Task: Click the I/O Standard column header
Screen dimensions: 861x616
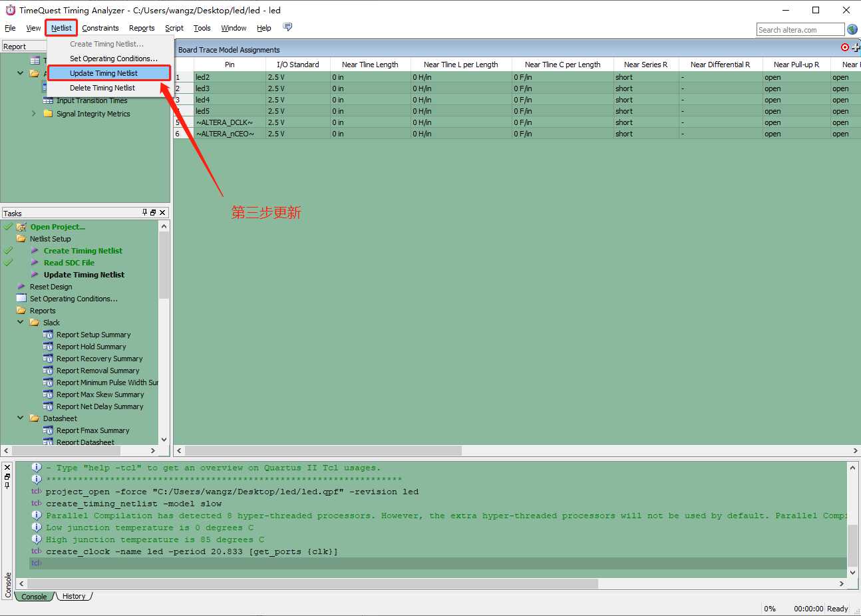Action: click(x=298, y=65)
